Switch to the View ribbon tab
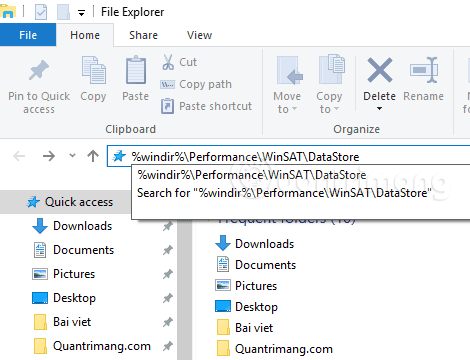Image resolution: width=470 pixels, height=360 pixels. coord(199,35)
